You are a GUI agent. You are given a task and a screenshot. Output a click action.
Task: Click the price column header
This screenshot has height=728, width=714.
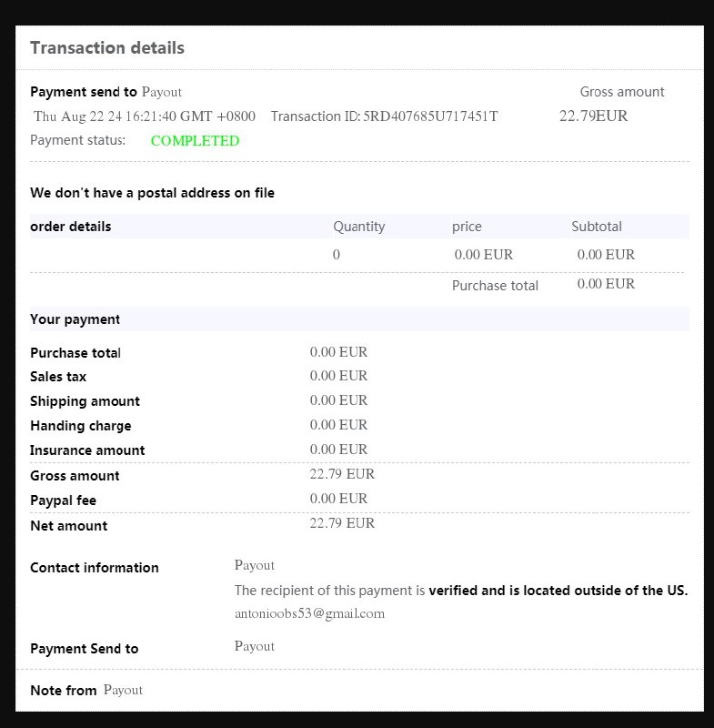click(x=467, y=227)
